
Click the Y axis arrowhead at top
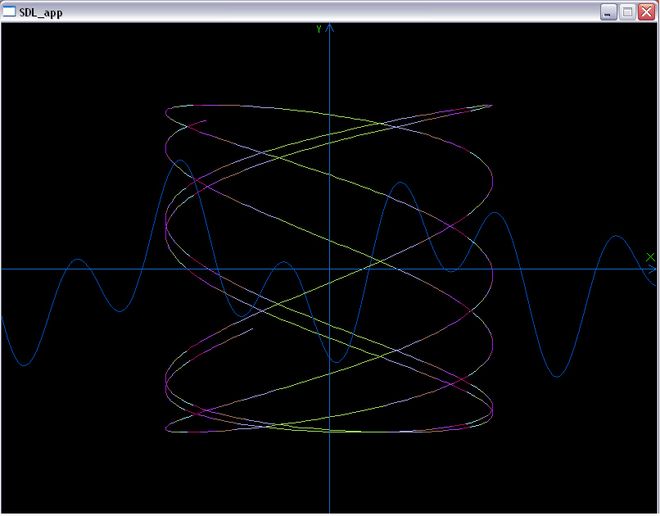(330, 28)
